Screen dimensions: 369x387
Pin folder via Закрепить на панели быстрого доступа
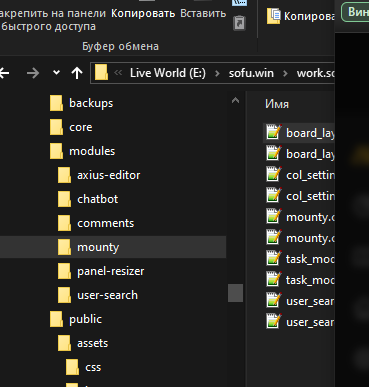click(x=52, y=20)
